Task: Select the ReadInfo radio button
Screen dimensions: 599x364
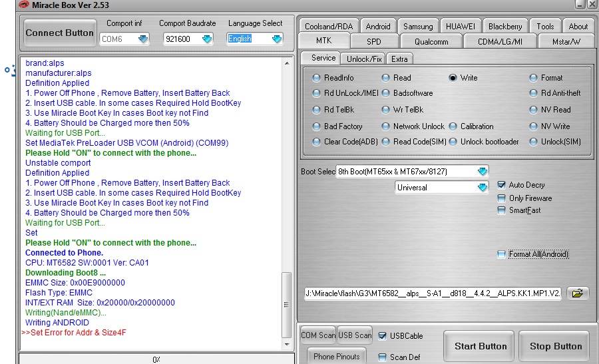Action: [316, 78]
